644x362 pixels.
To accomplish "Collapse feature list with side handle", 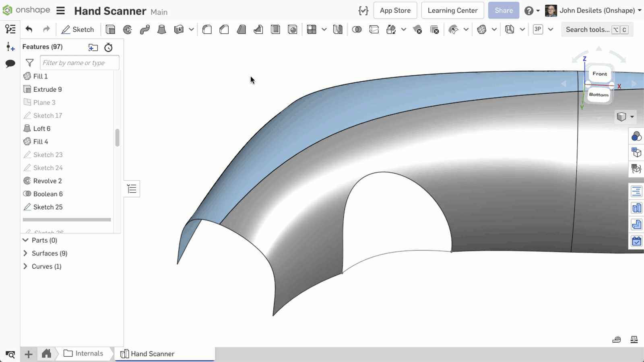I will pyautogui.click(x=132, y=189).
